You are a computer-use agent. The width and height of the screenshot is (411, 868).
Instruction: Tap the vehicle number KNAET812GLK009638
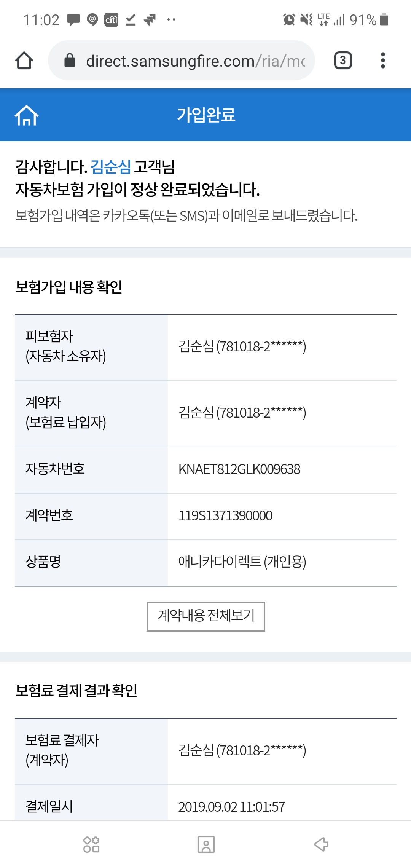pos(239,469)
